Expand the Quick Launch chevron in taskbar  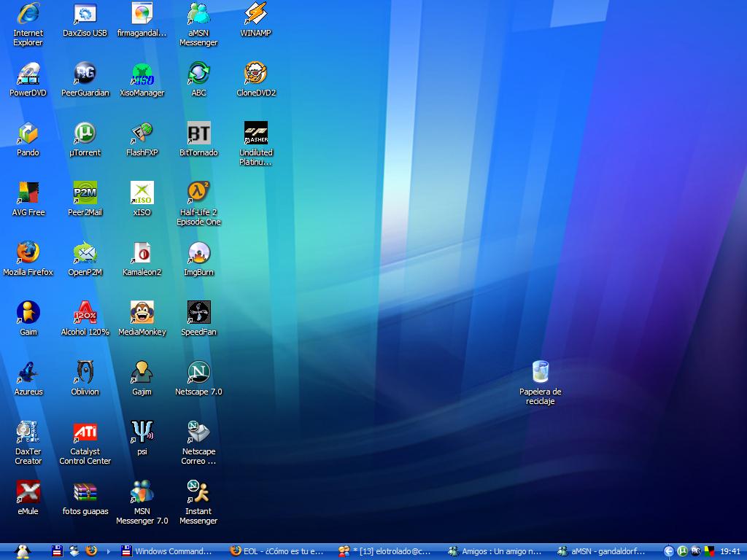click(x=109, y=551)
